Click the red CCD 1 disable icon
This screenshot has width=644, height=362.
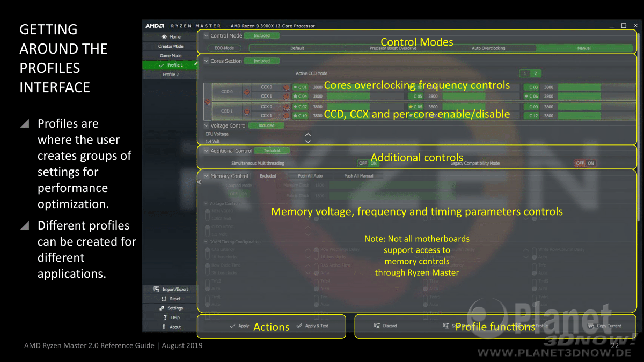pyautogui.click(x=247, y=111)
